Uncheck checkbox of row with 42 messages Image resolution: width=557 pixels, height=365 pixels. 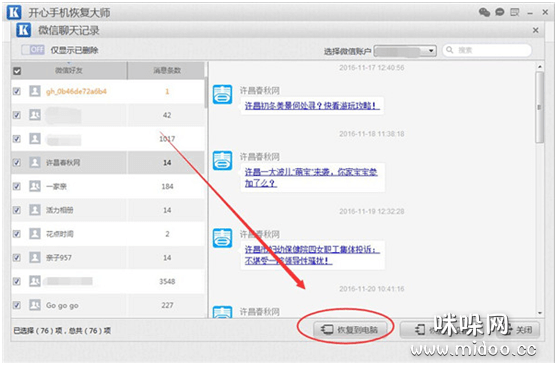click(17, 115)
